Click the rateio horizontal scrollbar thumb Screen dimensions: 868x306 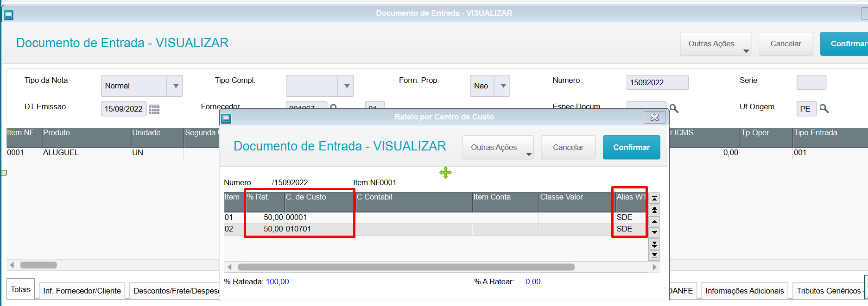(406, 267)
